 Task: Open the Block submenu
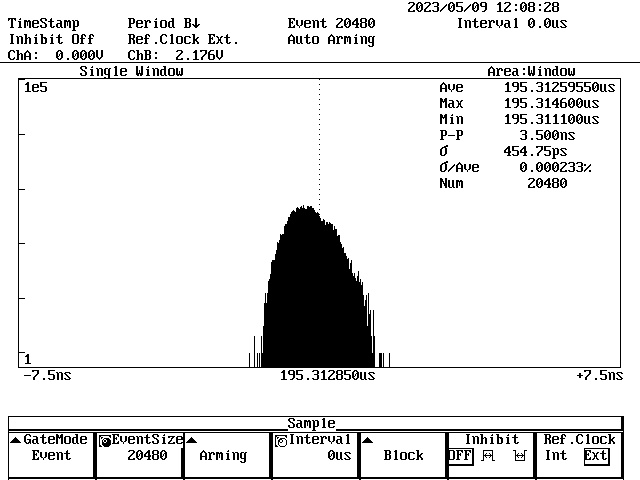click(404, 456)
